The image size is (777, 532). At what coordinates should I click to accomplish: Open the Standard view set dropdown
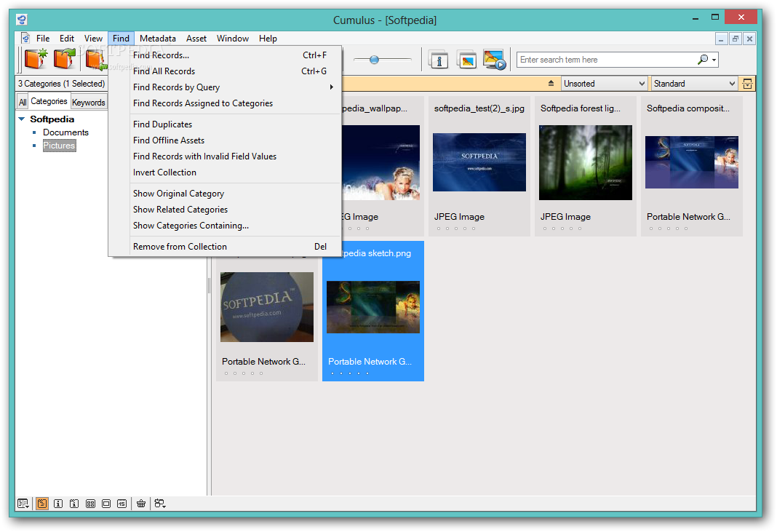694,83
